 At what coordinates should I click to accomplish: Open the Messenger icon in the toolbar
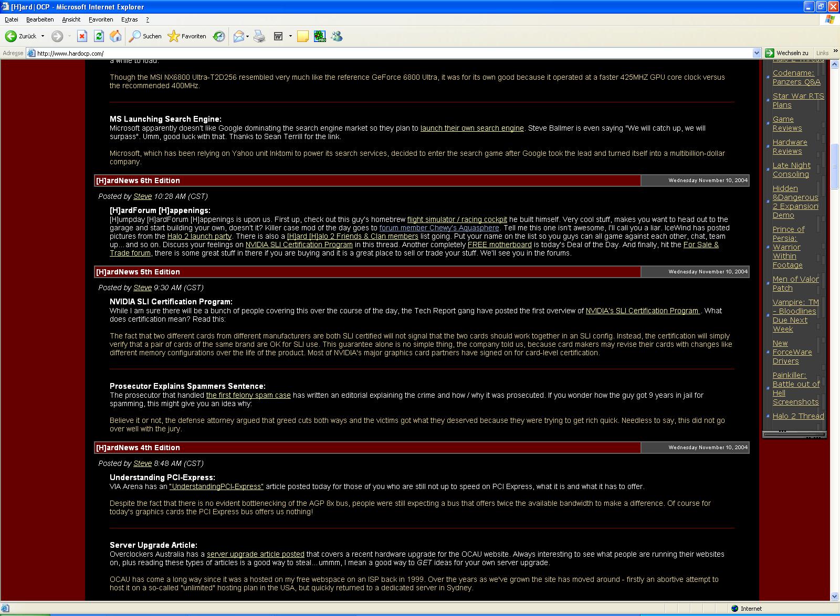click(337, 36)
